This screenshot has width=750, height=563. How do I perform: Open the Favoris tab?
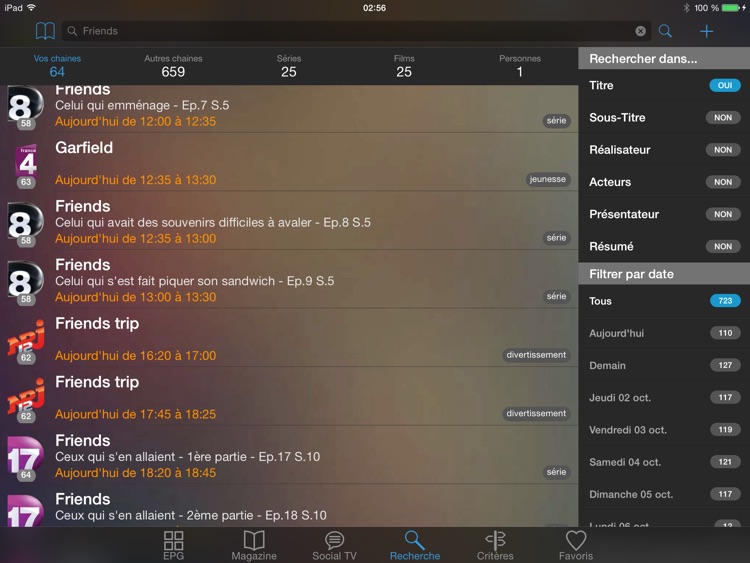576,545
